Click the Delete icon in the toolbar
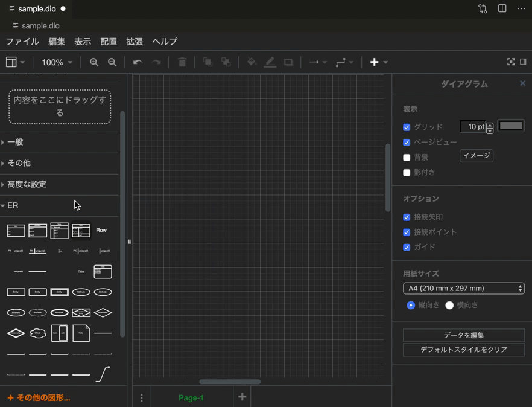The width and height of the screenshot is (532, 407). 182,62
